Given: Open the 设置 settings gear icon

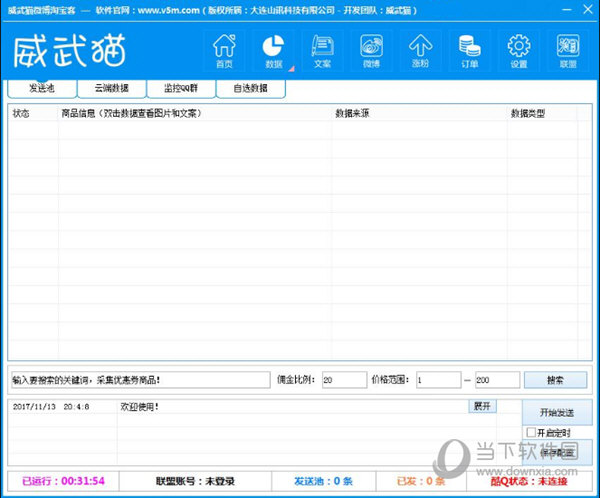Looking at the screenshot, I should click(519, 51).
